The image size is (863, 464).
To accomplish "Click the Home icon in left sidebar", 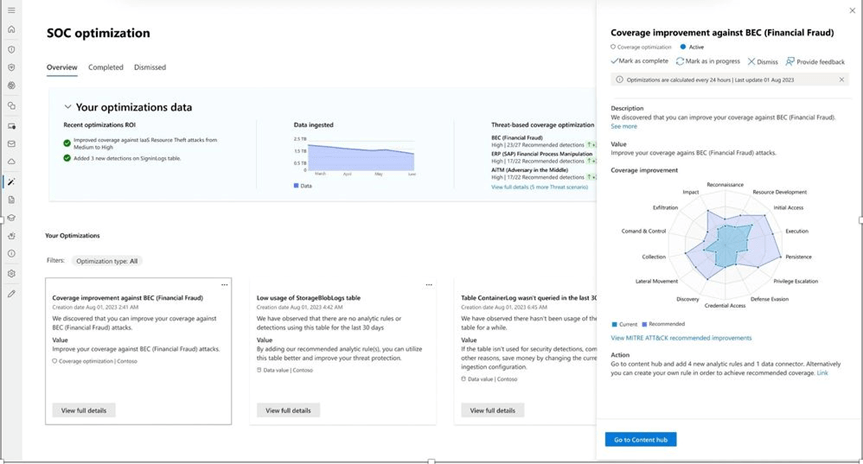I will tap(11, 31).
